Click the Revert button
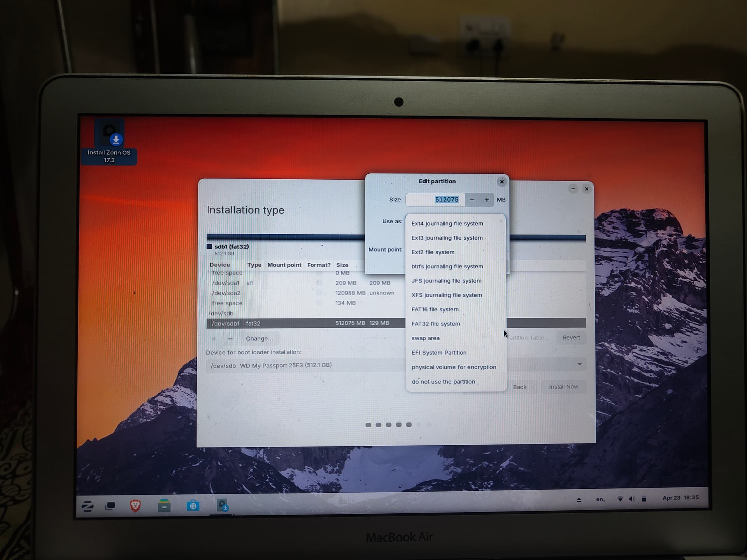This screenshot has height=560, width=747. point(571,338)
